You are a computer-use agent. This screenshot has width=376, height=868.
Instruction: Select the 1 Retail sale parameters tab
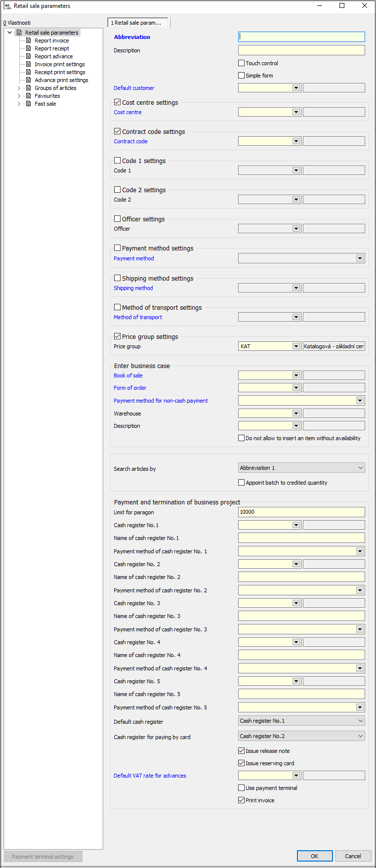pos(136,23)
